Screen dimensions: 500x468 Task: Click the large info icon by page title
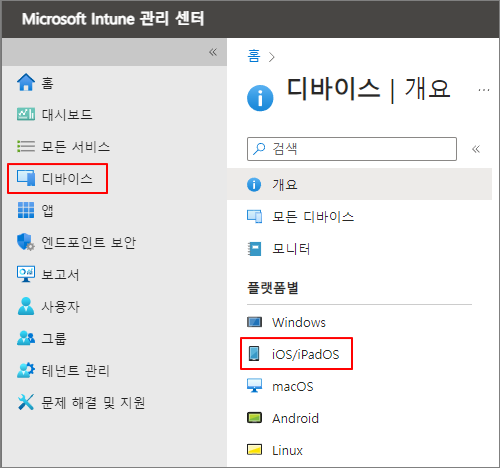click(x=260, y=98)
